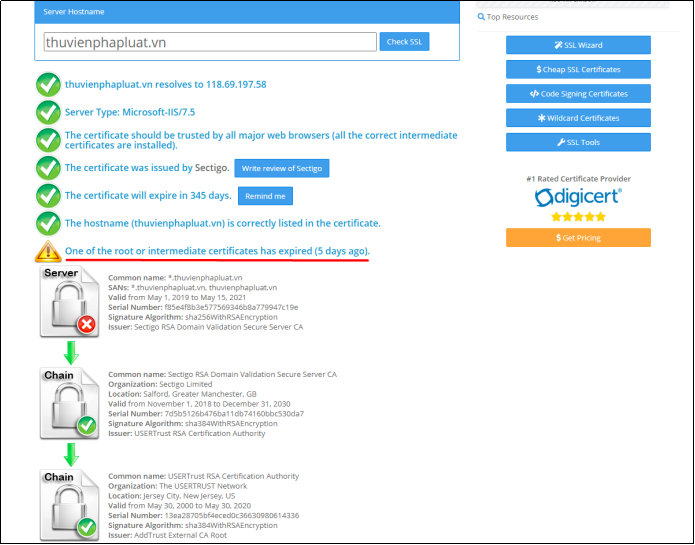Image resolution: width=695 pixels, height=545 pixels.
Task: Click the yellow warning triangle icon
Action: (x=48, y=251)
